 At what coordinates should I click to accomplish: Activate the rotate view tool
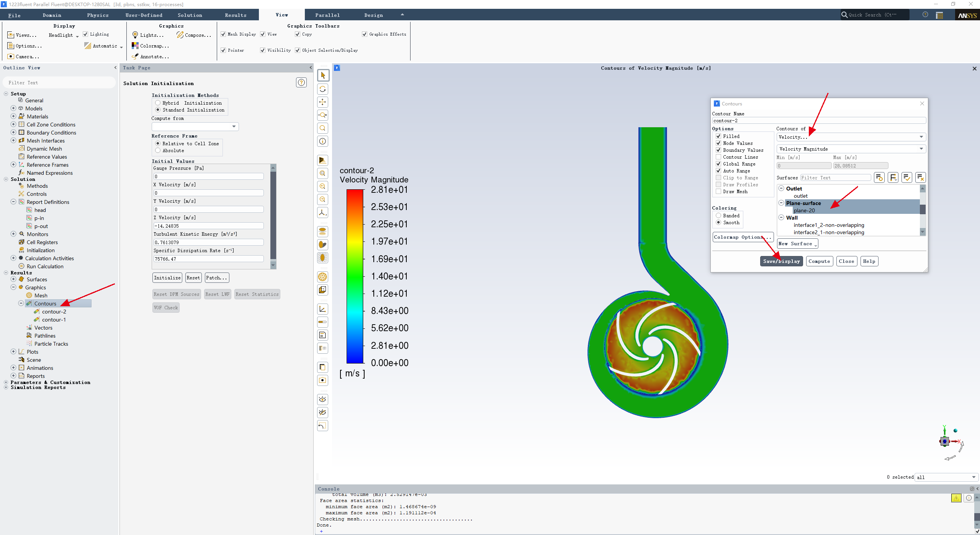tap(323, 89)
